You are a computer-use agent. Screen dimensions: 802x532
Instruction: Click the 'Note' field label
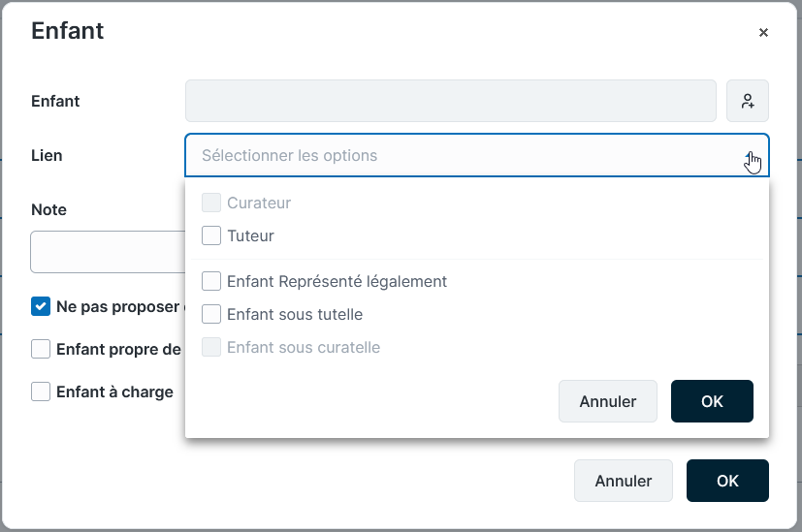[48, 210]
